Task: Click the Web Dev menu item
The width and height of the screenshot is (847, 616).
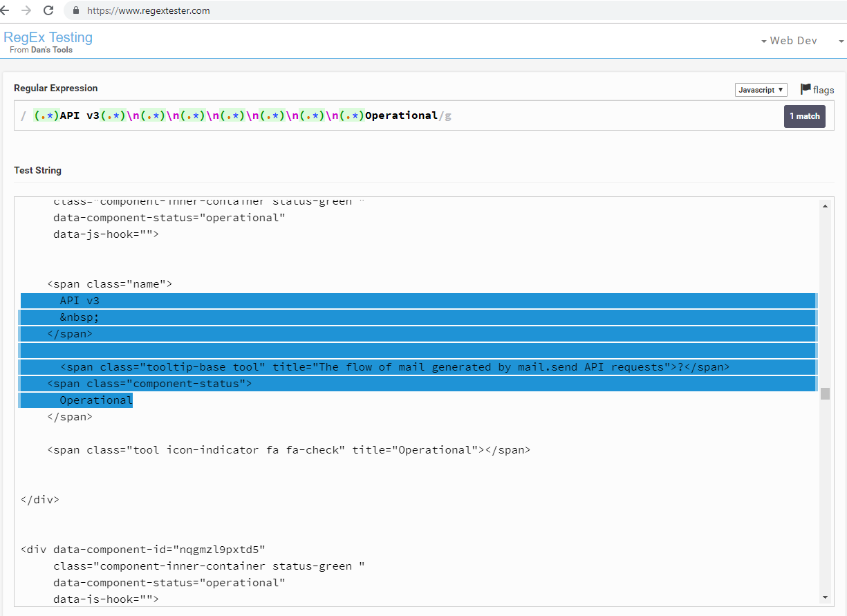Action: 793,40
